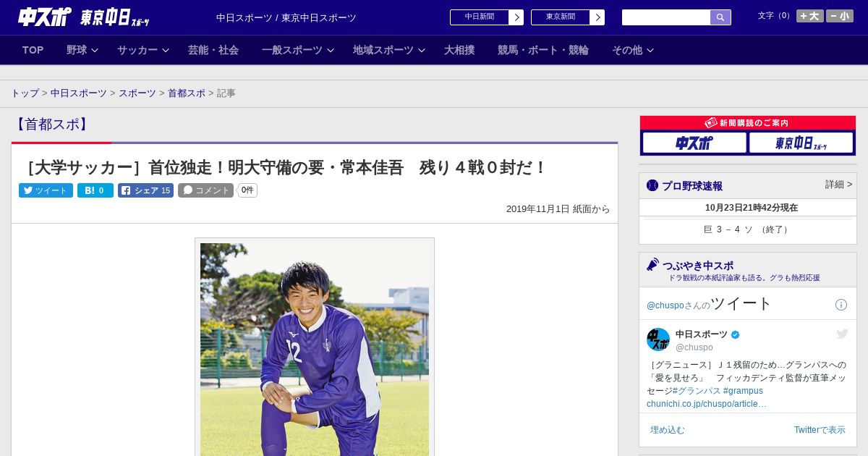Focus the site search input field
Viewport: 868px width, 456px height.
click(x=666, y=17)
